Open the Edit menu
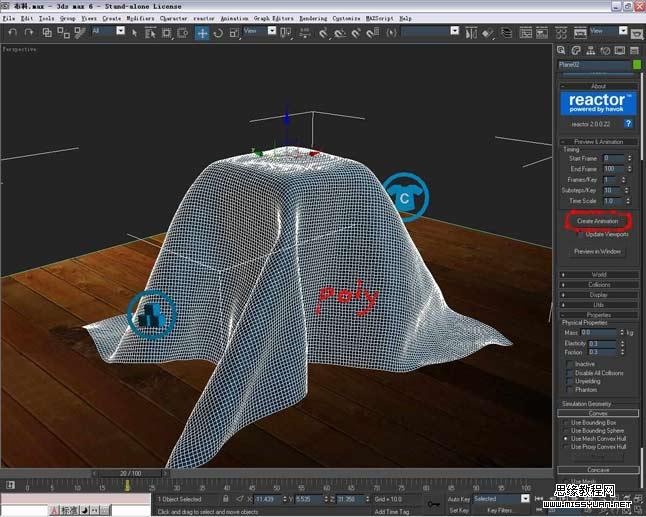 click(26, 19)
